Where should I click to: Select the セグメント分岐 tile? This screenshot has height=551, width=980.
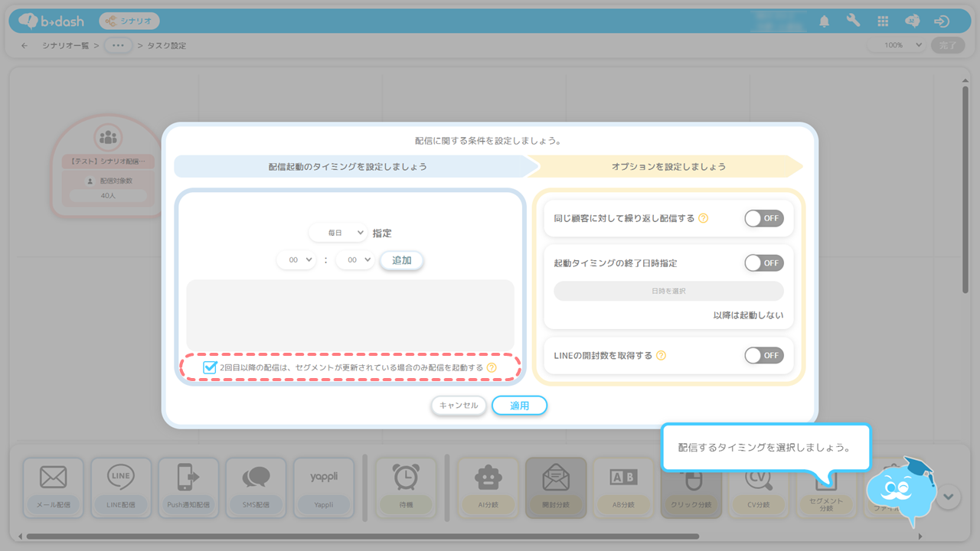[826, 488]
